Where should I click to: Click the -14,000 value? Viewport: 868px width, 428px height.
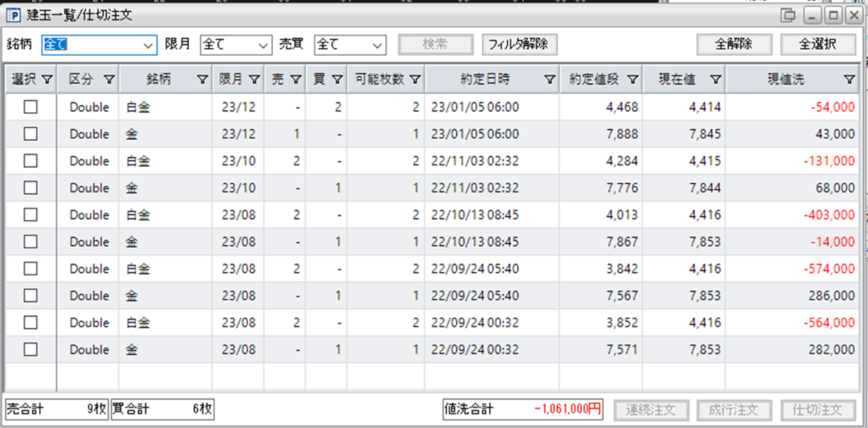tap(832, 242)
